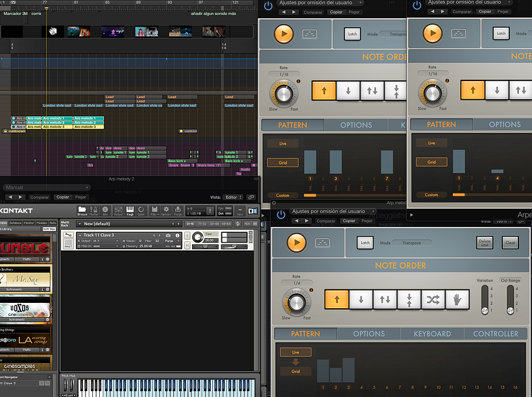The image size is (532, 397).
Task: Open preset menu of upper-right Arpeggiator
Action: tap(468, 2)
